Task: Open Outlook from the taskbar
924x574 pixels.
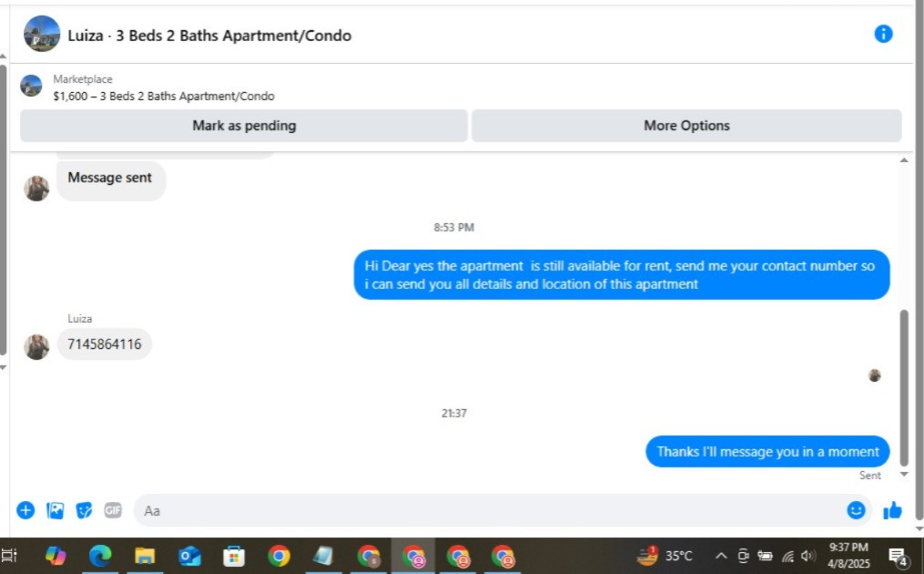Action: (189, 557)
